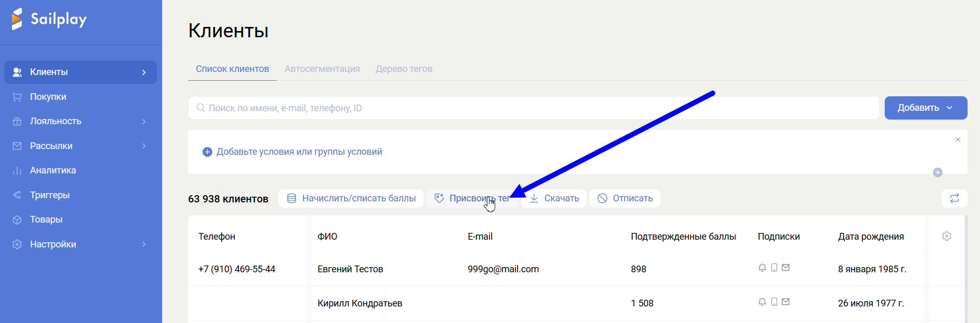Click the refresh list icon button
Image resolution: width=980 pixels, height=323 pixels.
click(954, 198)
